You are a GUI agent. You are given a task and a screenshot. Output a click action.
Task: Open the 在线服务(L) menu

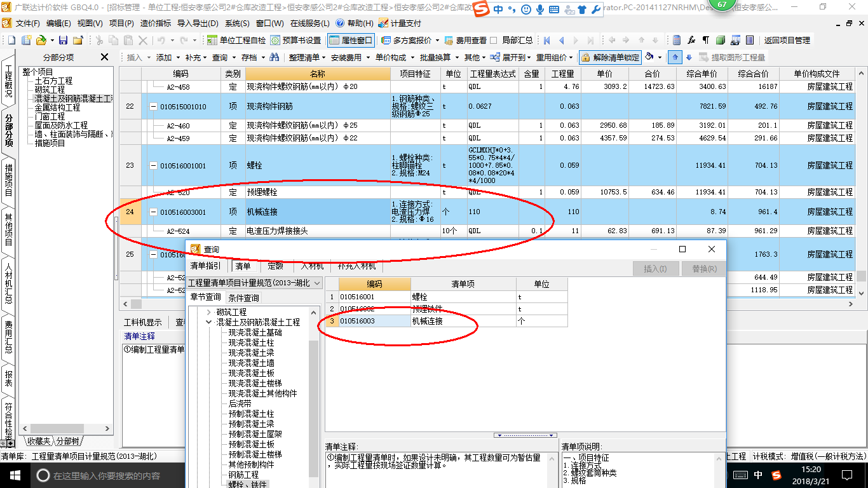(311, 23)
